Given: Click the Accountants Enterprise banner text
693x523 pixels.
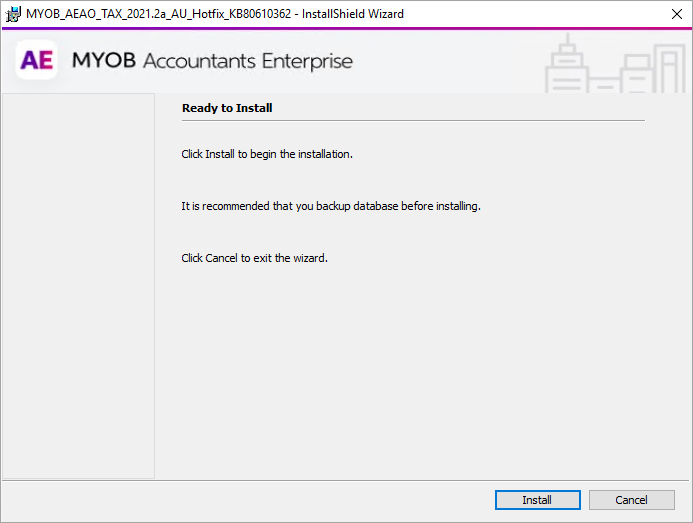Looking at the screenshot, I should (x=248, y=61).
